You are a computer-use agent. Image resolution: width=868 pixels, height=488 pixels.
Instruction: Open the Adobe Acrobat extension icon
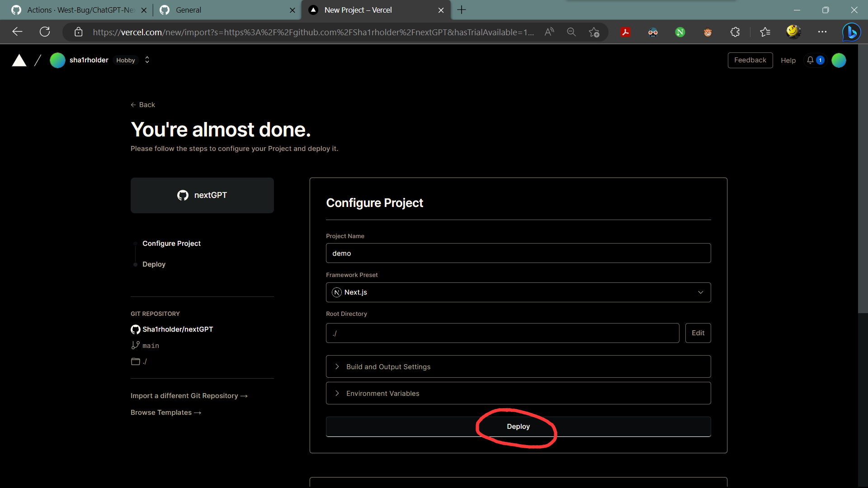coord(625,32)
